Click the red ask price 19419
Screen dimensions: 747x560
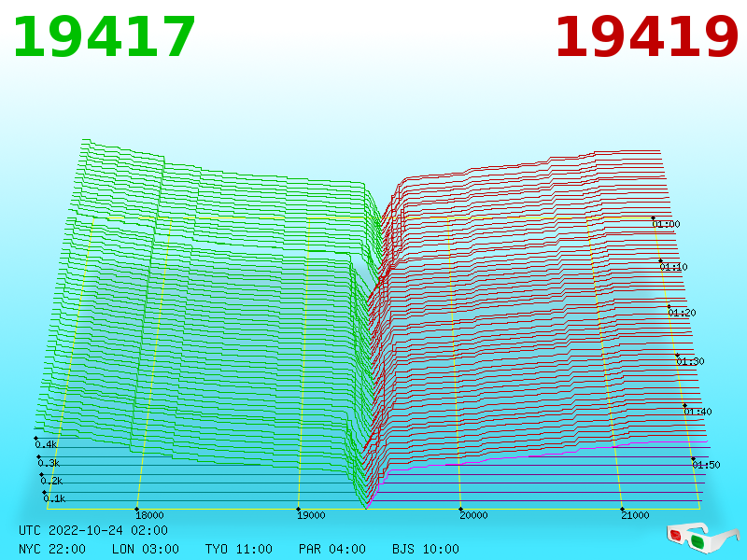point(646,37)
